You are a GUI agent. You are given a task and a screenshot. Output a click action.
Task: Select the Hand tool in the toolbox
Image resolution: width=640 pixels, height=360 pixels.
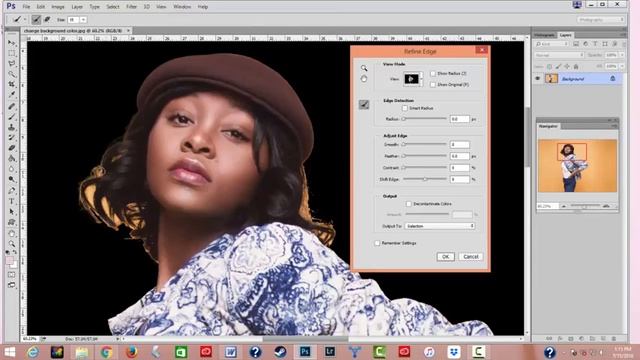(x=12, y=233)
